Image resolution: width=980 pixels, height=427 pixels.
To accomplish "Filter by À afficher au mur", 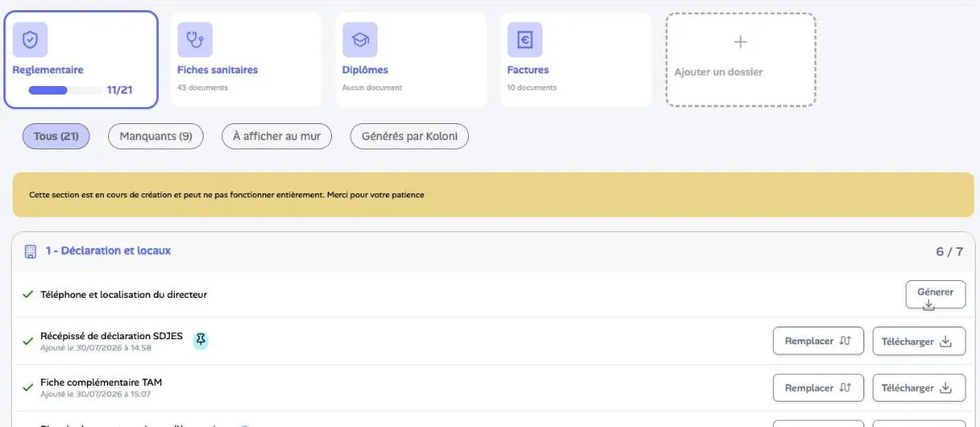I will 277,136.
